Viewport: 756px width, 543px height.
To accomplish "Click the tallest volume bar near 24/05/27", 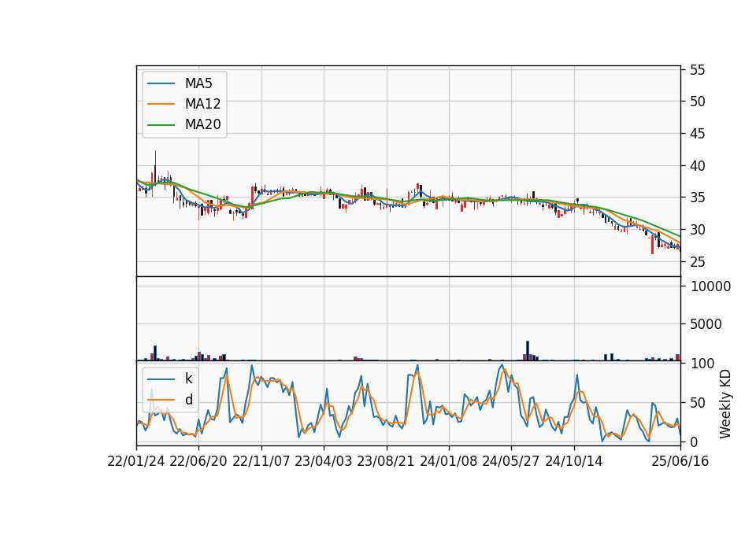I will pyautogui.click(x=528, y=350).
